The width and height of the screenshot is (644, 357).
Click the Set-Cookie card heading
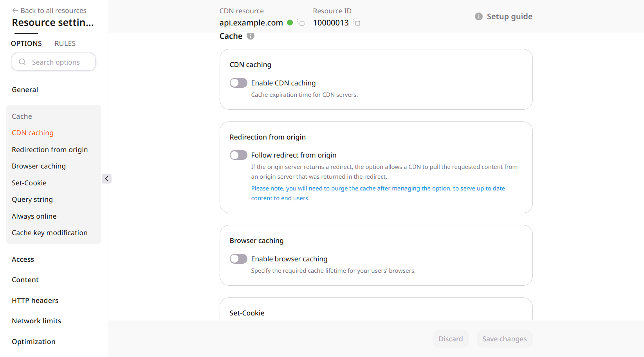[x=247, y=313]
